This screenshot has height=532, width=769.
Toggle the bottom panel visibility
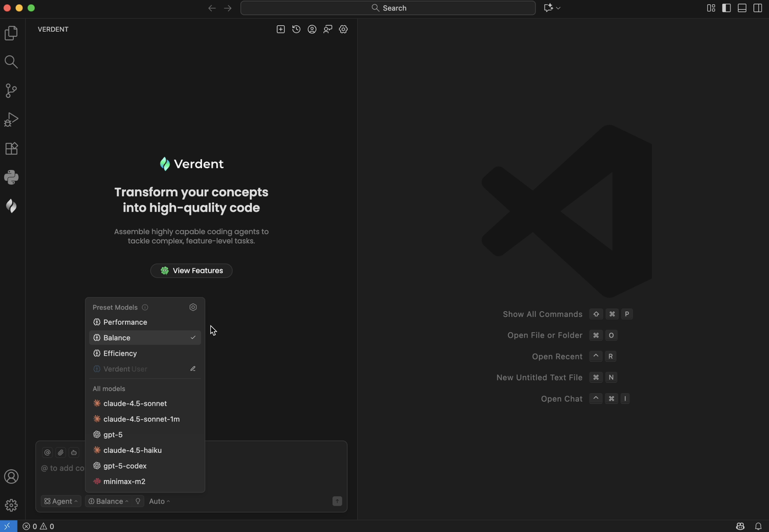coord(742,8)
